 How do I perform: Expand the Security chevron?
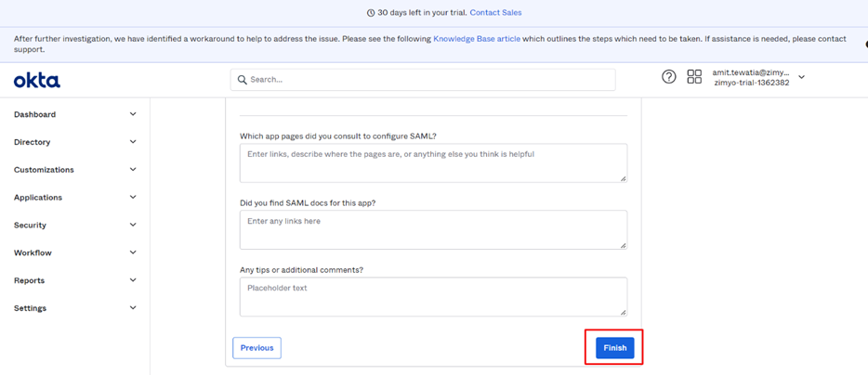(x=133, y=225)
